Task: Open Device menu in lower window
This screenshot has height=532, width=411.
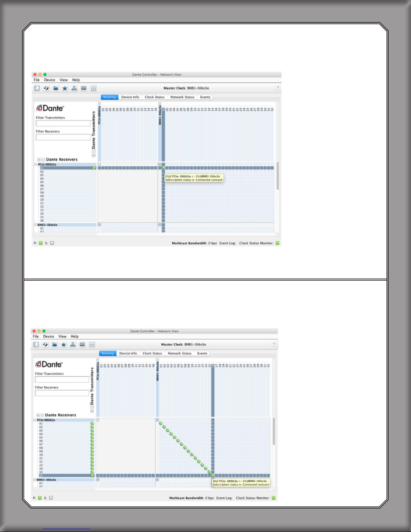Action: pos(49,336)
